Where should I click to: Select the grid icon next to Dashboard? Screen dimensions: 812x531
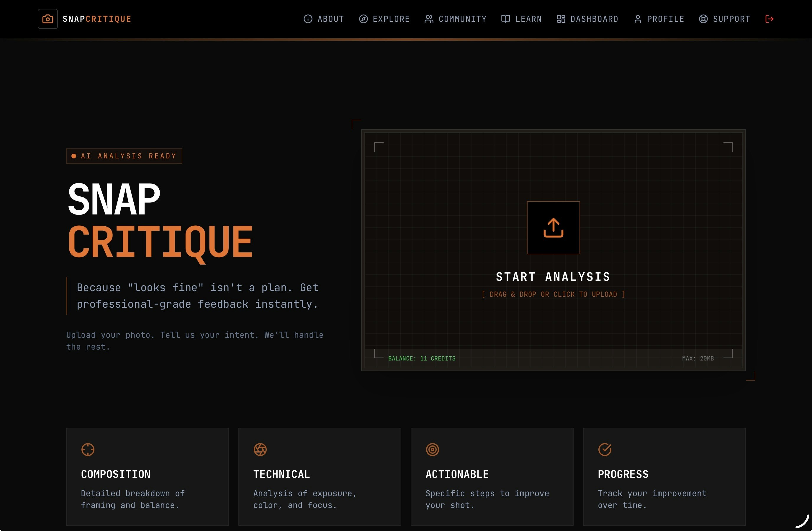[561, 19]
